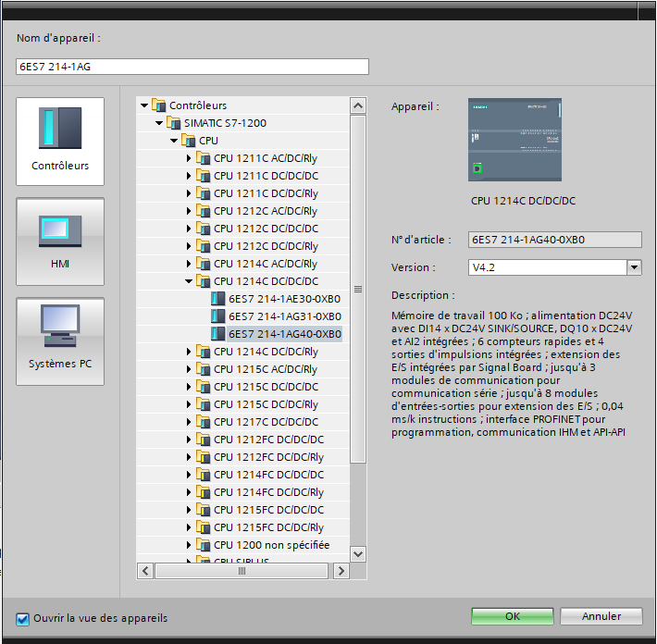Collapse the CPU 1214C DC/DC/DC node

[x=189, y=281]
